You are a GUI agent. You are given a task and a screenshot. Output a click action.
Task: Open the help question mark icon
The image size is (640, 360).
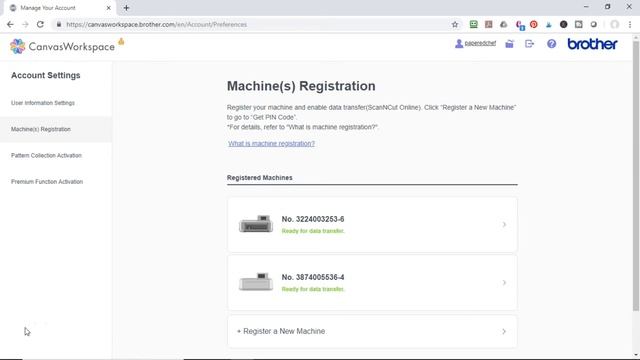[551, 44]
